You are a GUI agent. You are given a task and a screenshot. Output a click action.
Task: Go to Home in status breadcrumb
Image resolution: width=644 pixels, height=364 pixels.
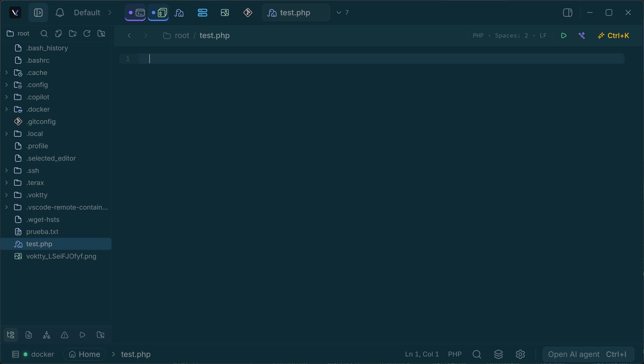pyautogui.click(x=84, y=354)
